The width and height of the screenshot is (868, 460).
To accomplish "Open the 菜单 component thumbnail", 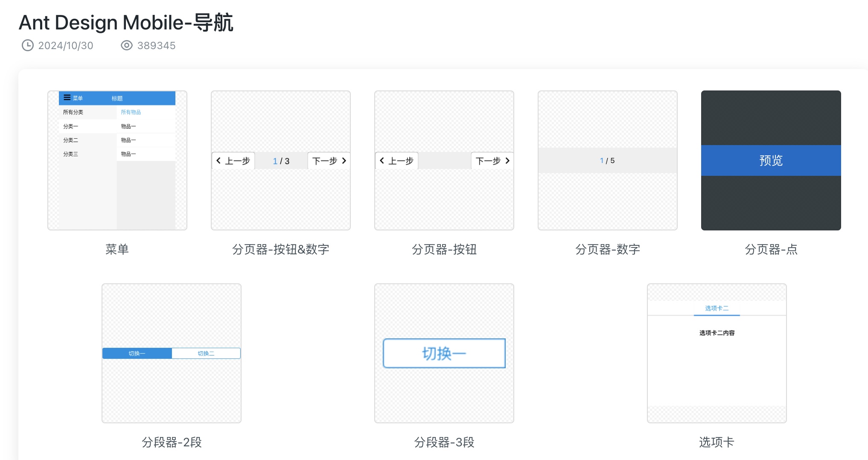I will coord(117,160).
